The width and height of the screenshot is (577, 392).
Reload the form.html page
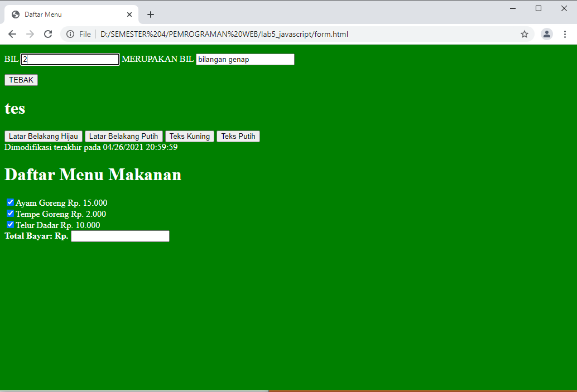pos(48,34)
